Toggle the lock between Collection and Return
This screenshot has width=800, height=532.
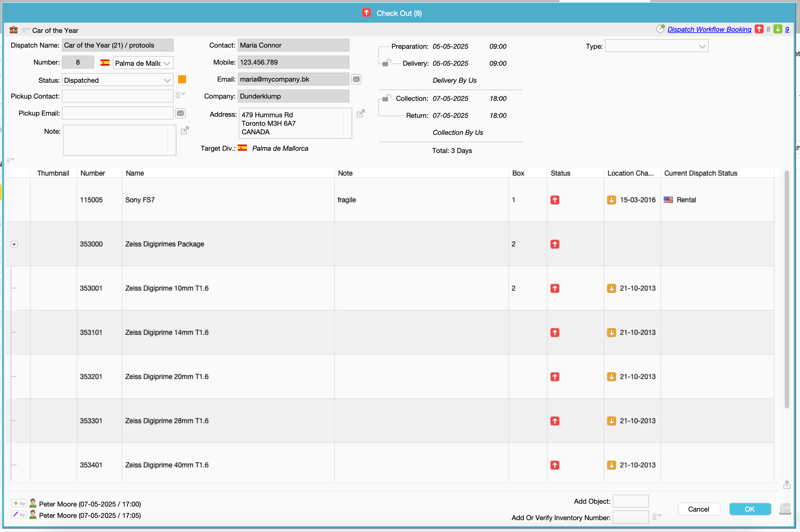pyautogui.click(x=386, y=98)
